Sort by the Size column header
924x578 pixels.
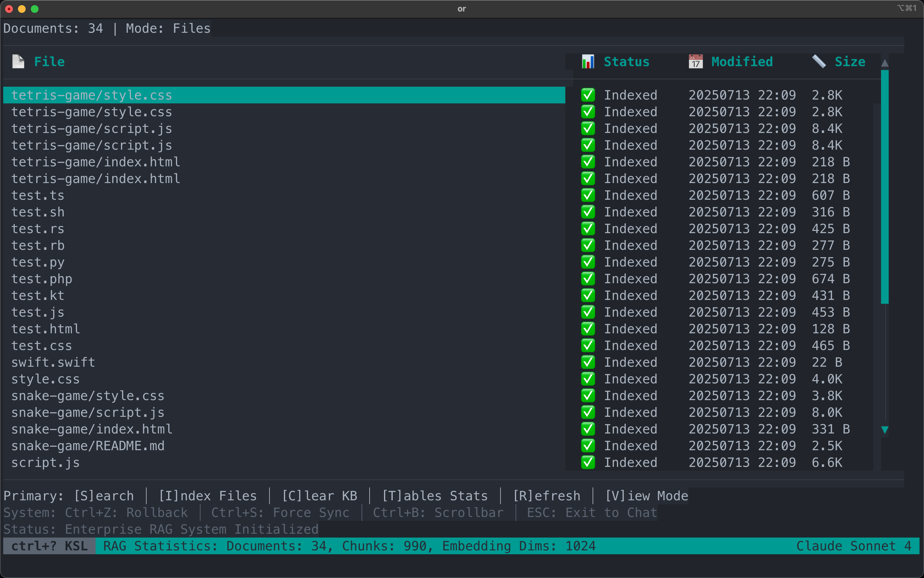(x=850, y=62)
